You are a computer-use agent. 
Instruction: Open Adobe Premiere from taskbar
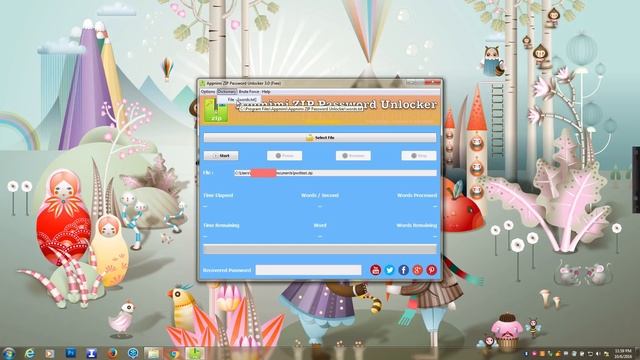click(71, 353)
